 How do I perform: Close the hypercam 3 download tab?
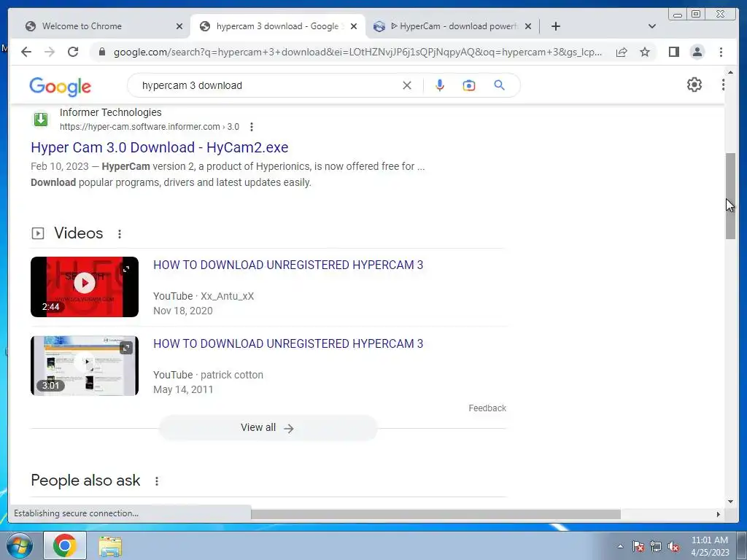click(x=354, y=26)
